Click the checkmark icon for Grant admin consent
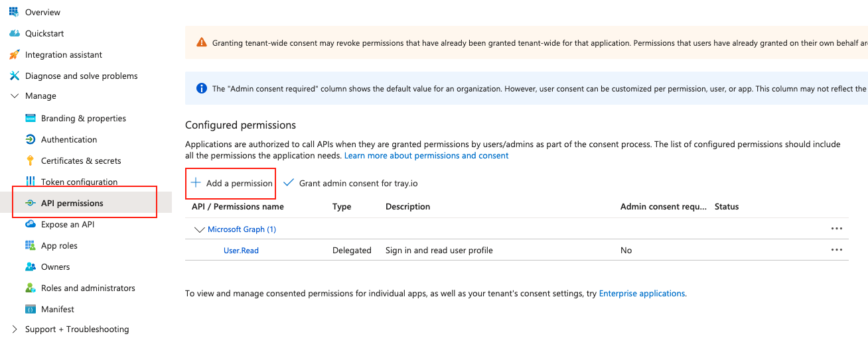 (288, 183)
